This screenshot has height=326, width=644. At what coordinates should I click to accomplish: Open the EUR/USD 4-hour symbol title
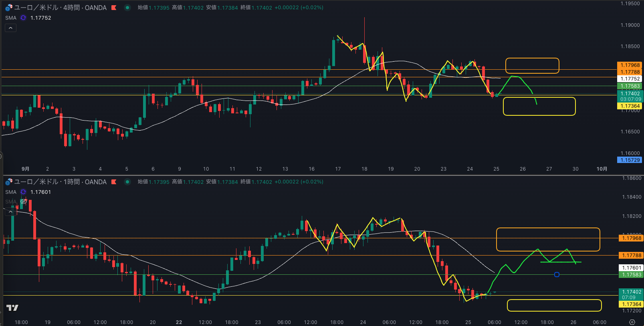[x=60, y=8]
